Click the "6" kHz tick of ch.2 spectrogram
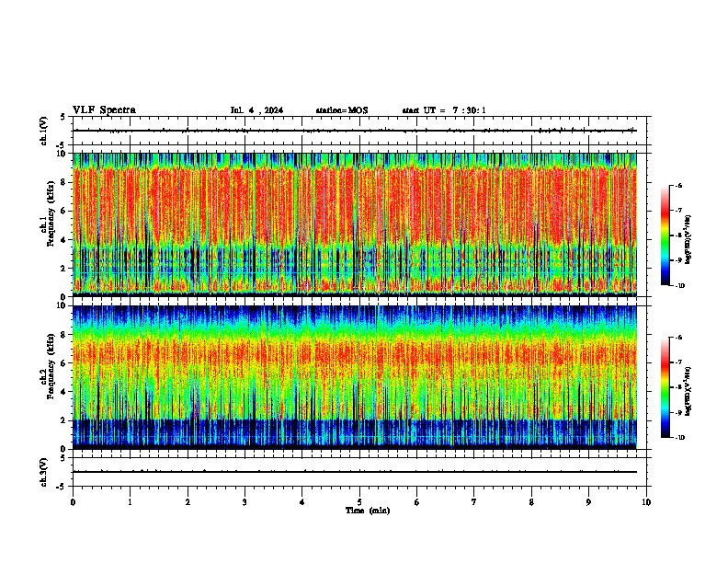Viewport: 728px width, 563px height. click(64, 363)
